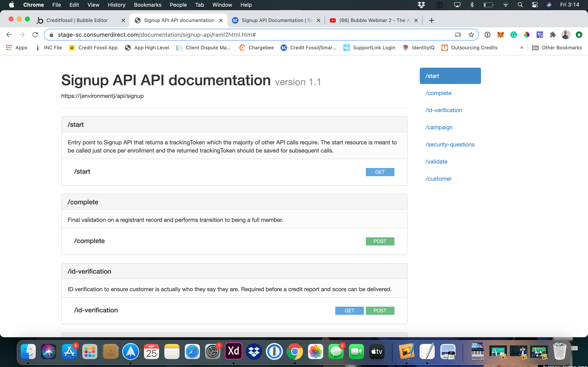Bookmark this page with the star icon
The height and width of the screenshot is (367, 588).
(471, 35)
